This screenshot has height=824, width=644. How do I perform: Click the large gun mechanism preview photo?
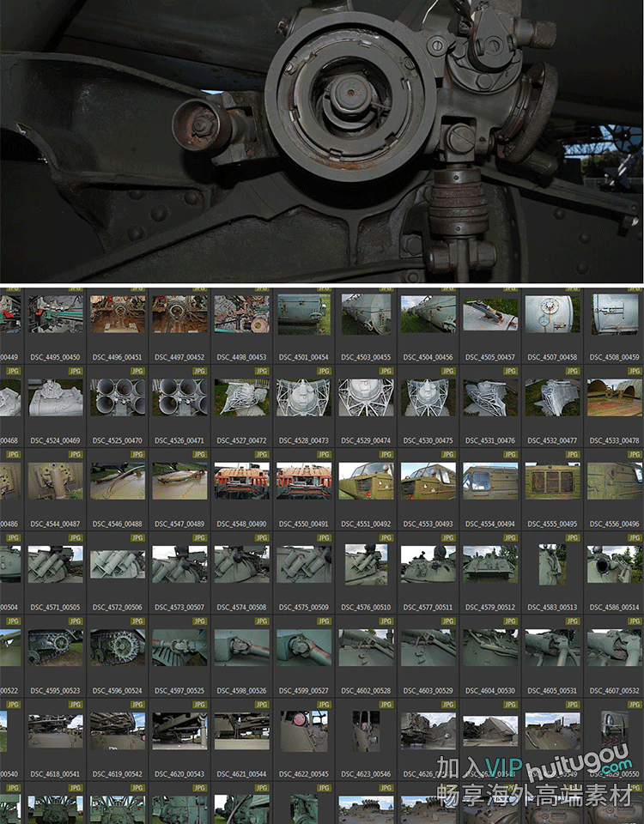322,141
